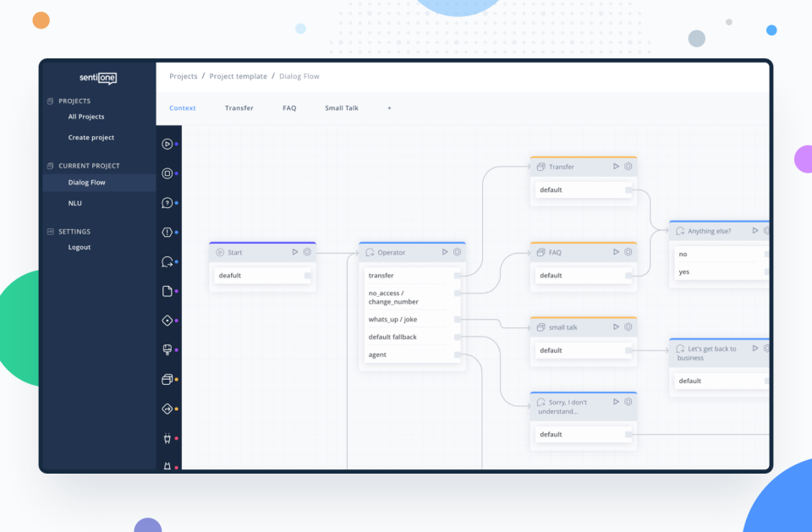Click Transfer node default output port
The width and height of the screenshot is (812, 532).
tap(628, 190)
